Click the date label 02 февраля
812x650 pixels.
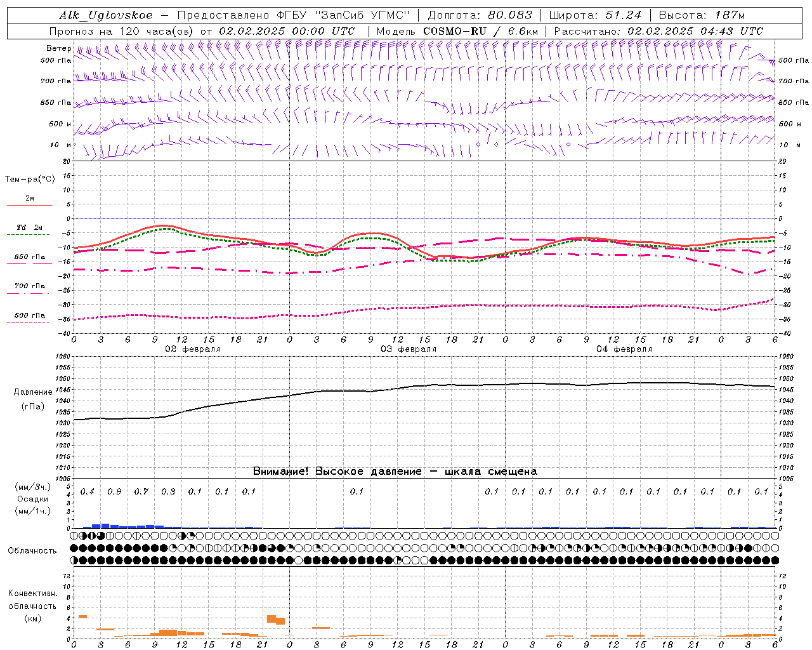click(x=193, y=349)
